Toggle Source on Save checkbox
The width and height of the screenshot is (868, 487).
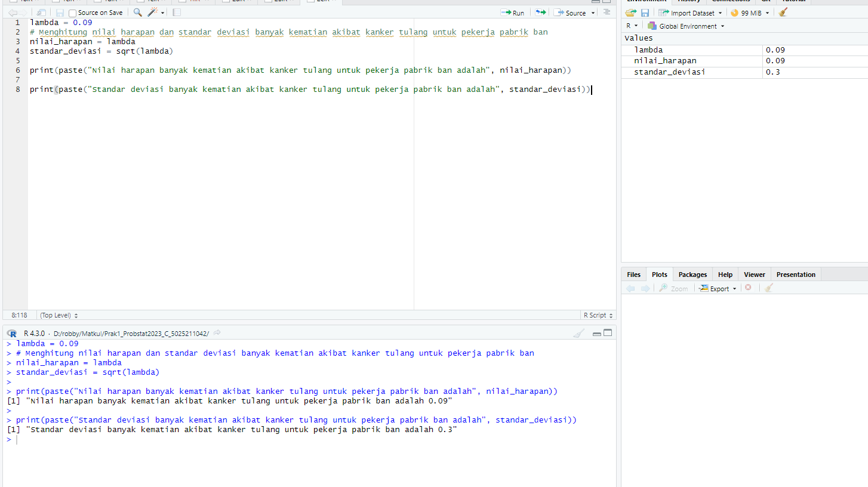pyautogui.click(x=73, y=13)
